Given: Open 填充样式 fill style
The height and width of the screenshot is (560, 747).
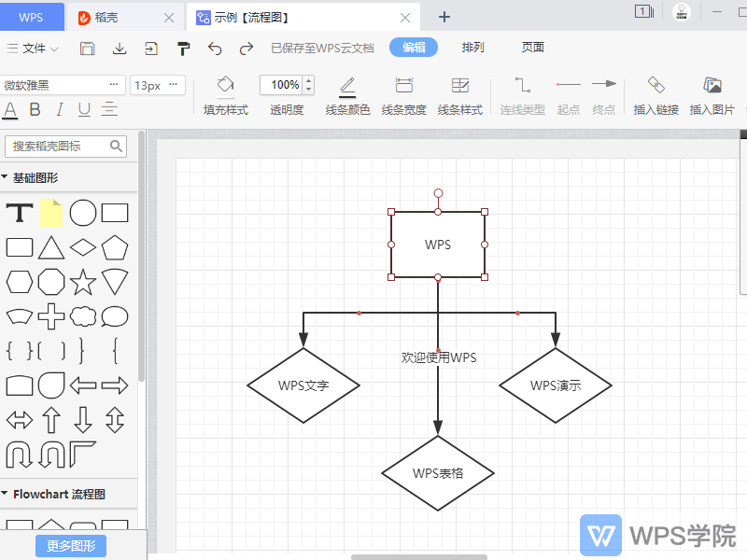Looking at the screenshot, I should (226, 96).
